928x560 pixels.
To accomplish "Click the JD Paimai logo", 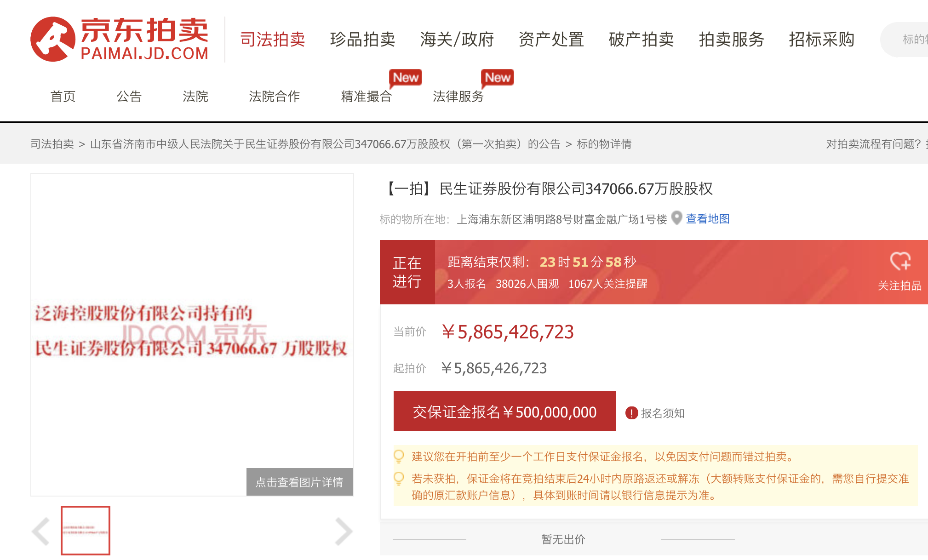I will point(120,39).
